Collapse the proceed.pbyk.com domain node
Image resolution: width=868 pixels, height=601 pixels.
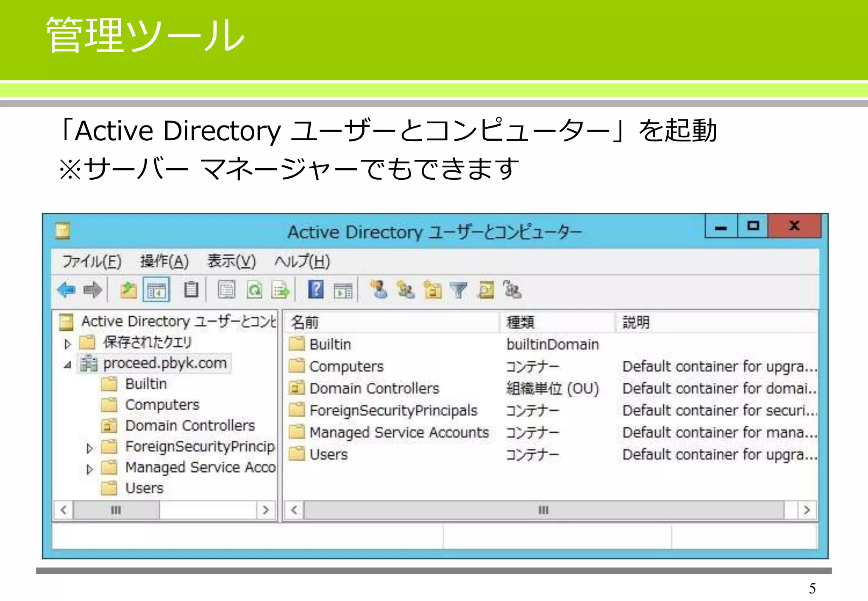coord(67,364)
